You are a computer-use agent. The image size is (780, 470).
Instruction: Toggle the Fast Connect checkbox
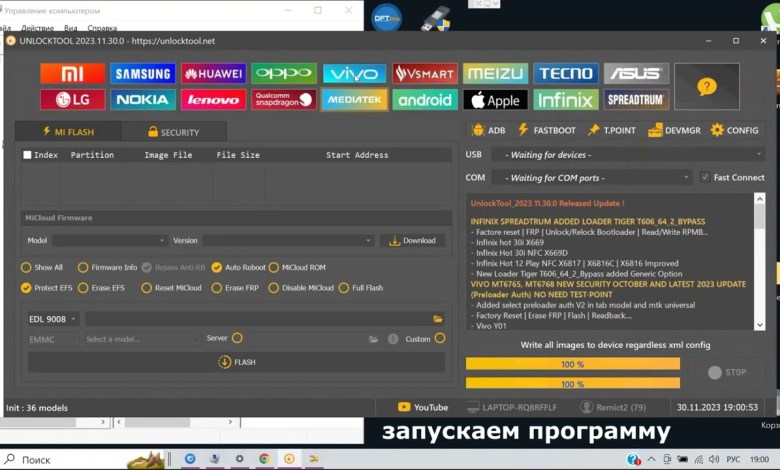coord(705,177)
